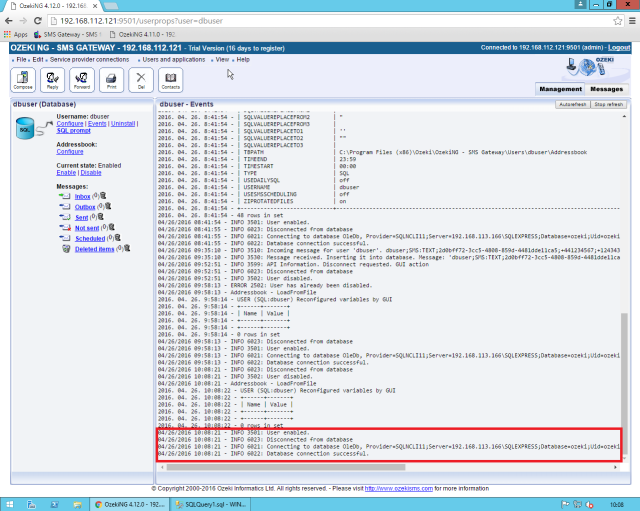Click the Del toolbar icon
640x511 pixels.
(141, 80)
